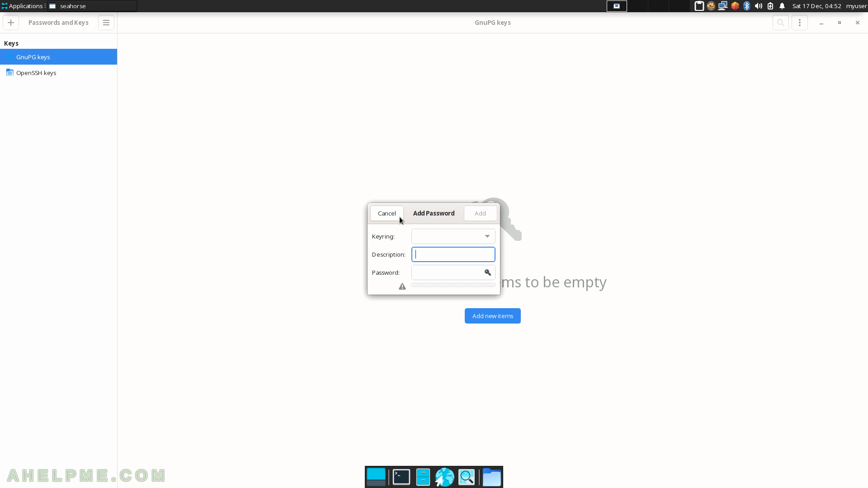This screenshot has width=868, height=488.
Task: Click the orange update notifier tray icon
Action: click(x=711, y=6)
